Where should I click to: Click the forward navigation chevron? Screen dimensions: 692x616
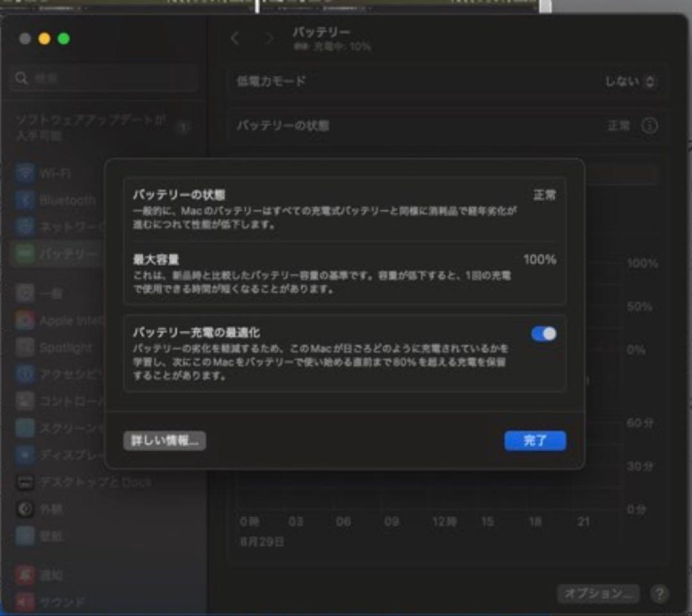click(267, 38)
